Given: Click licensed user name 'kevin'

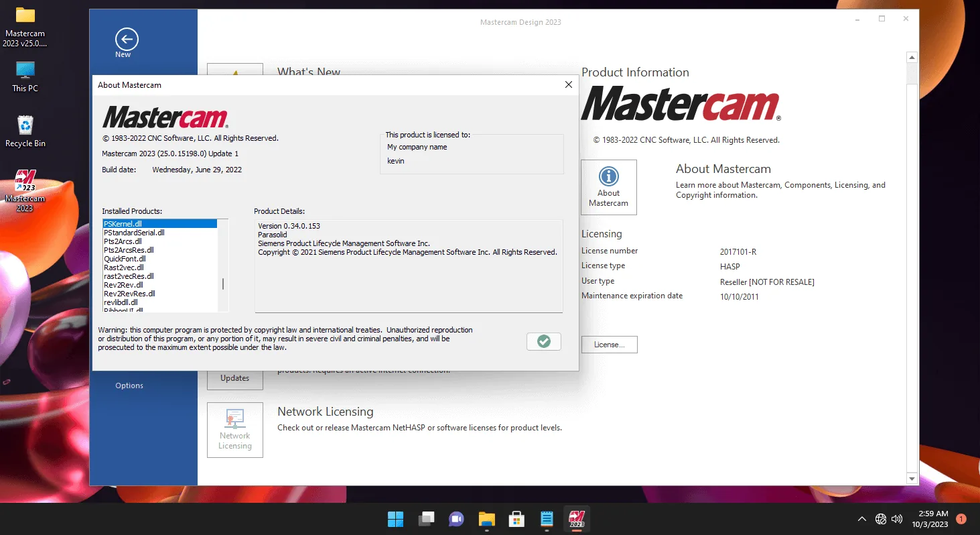Looking at the screenshot, I should coord(396,161).
